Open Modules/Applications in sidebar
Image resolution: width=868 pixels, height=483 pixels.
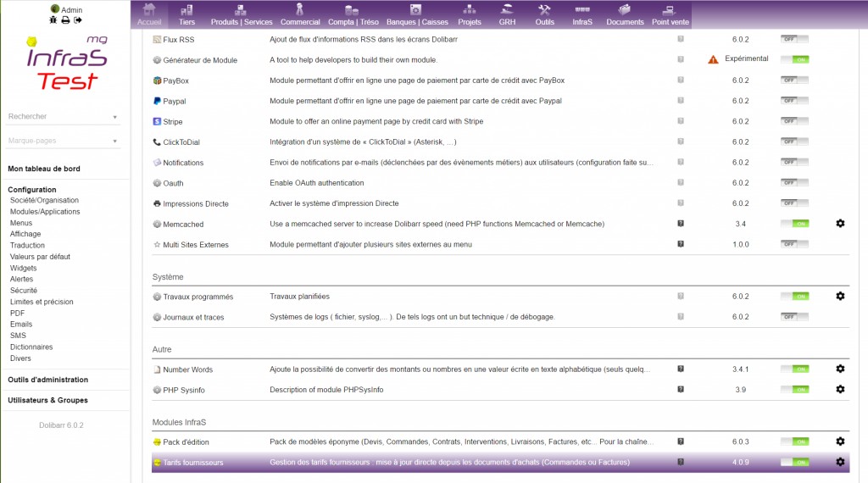click(x=45, y=211)
